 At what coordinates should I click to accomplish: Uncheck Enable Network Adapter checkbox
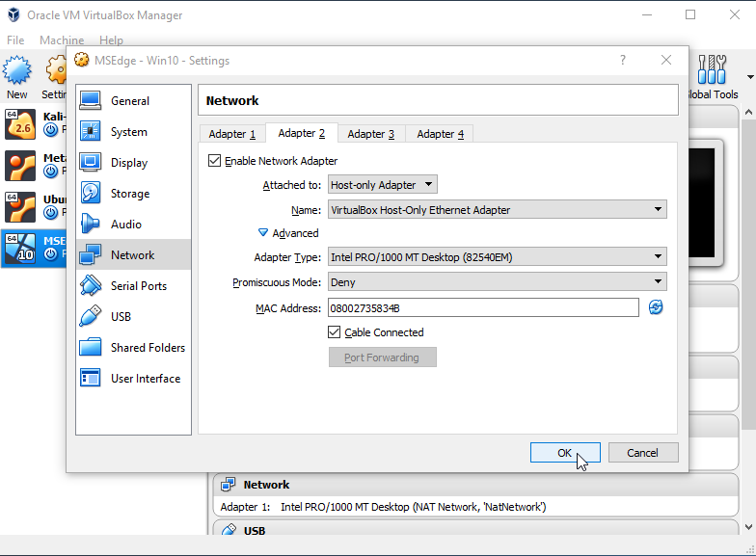pos(214,161)
